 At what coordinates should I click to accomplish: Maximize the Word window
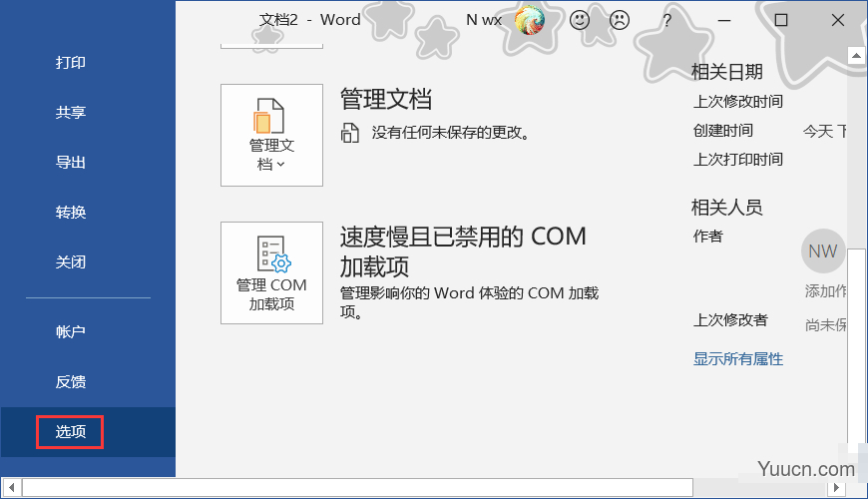tap(781, 21)
